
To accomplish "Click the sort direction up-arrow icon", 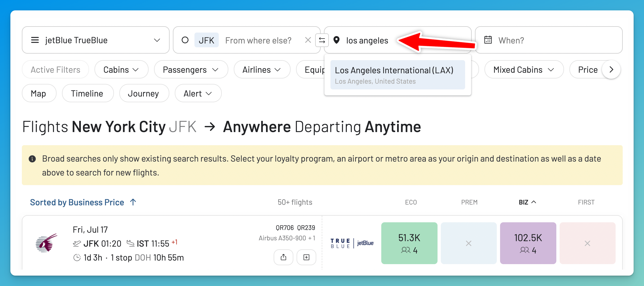I will tap(133, 202).
